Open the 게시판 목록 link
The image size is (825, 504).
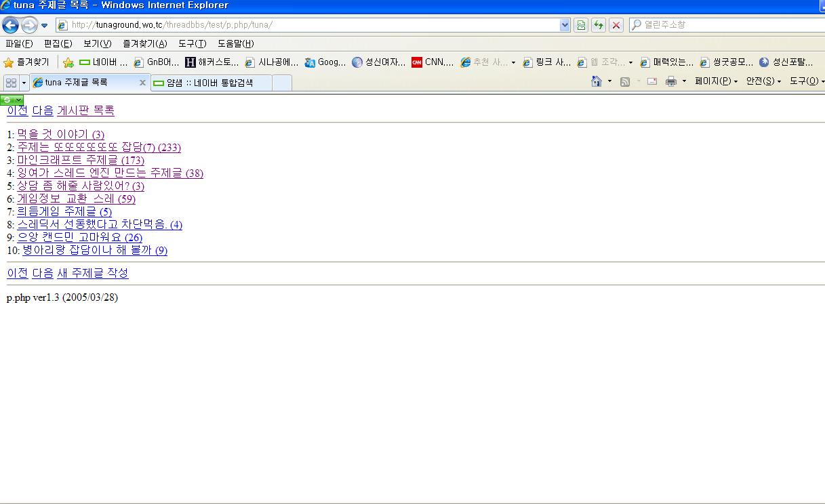[85, 110]
